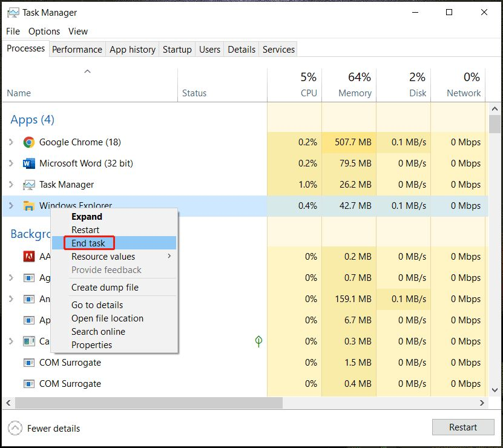
Task: Expand the Google Chrome (18) process group
Action: [11, 142]
